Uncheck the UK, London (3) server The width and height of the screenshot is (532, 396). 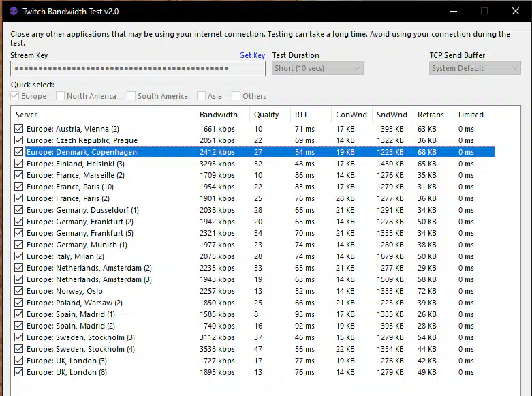pyautogui.click(x=19, y=361)
